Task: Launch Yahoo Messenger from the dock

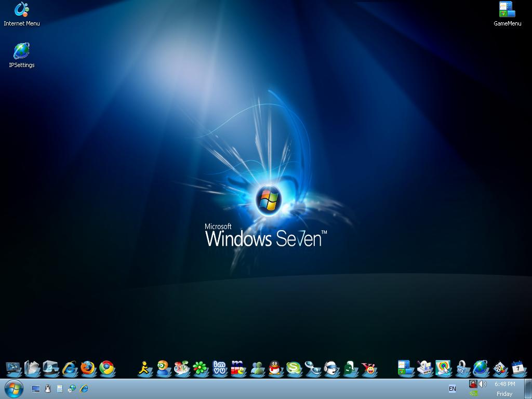Action: click(x=369, y=369)
